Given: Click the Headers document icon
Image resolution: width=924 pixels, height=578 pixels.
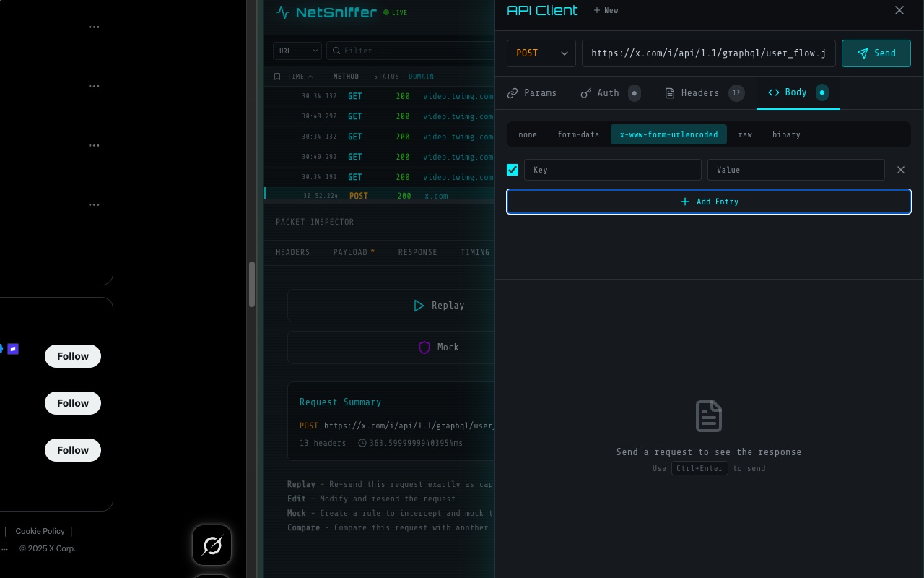Looking at the screenshot, I should tap(670, 93).
